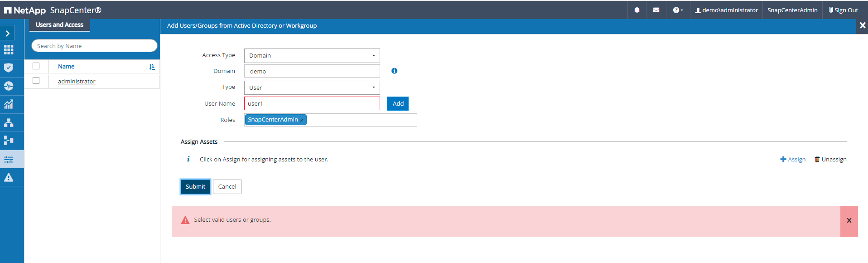Open the Dashboard grid icon in sidebar
Image resolution: width=868 pixels, height=263 pixels.
click(x=9, y=50)
